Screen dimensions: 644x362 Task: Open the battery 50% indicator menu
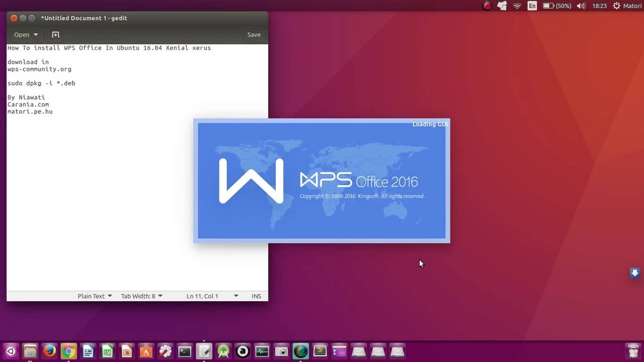tap(557, 6)
